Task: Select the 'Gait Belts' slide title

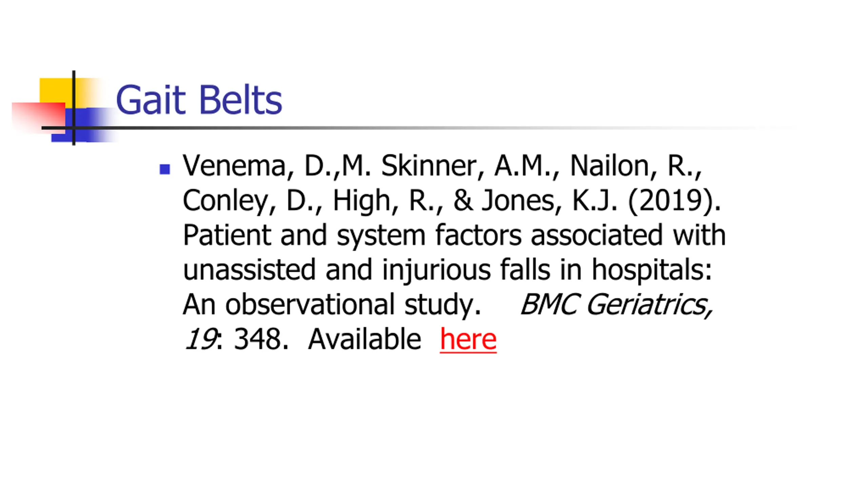Action: point(199,100)
